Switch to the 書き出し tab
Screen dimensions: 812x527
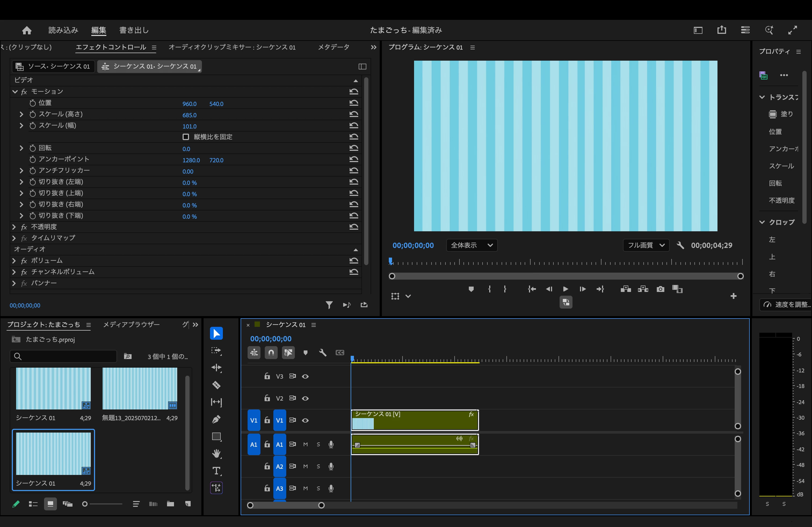pos(134,30)
